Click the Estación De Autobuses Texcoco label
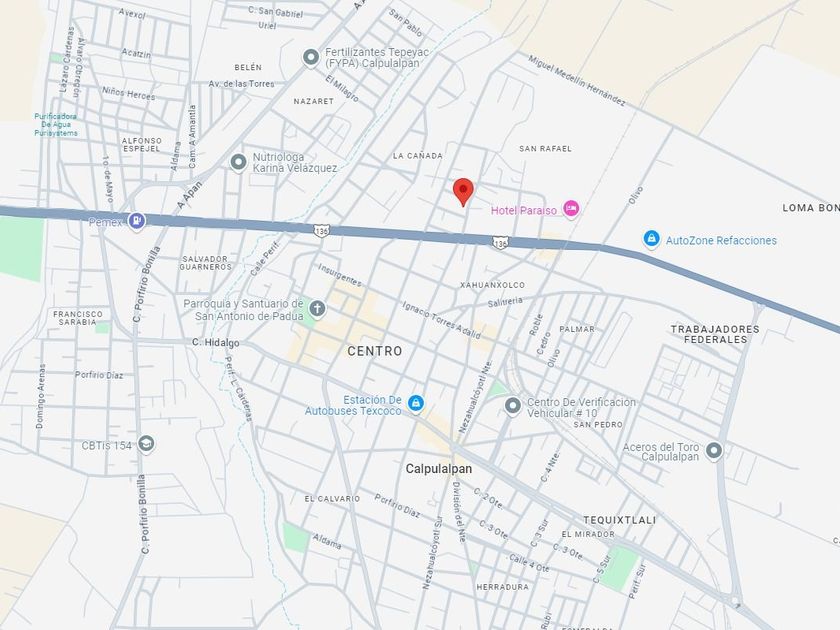The image size is (840, 630). click(x=353, y=406)
